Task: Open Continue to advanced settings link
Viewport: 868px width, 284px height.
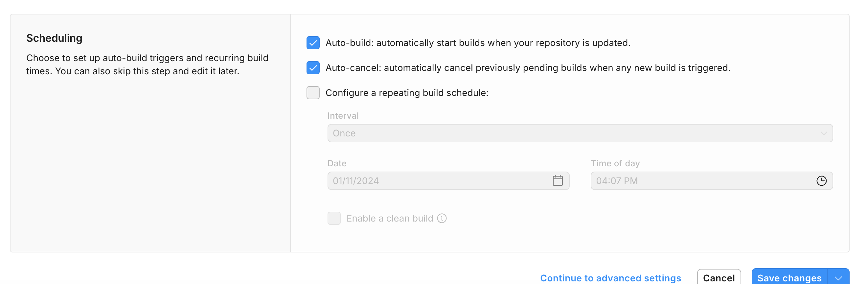Action: [x=610, y=278]
